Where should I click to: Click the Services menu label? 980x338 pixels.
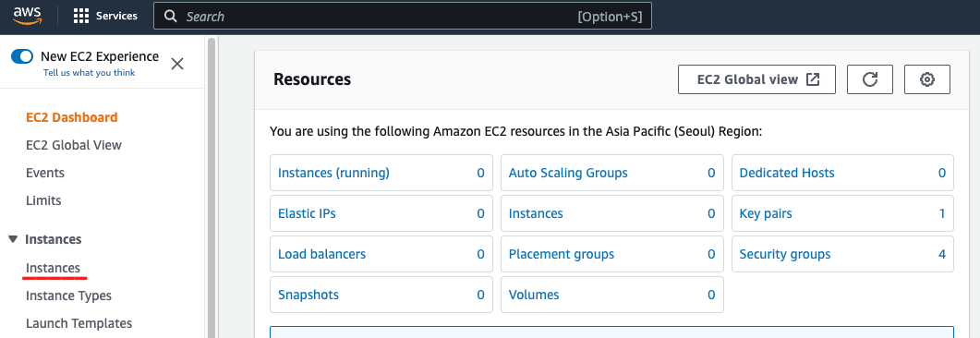pyautogui.click(x=117, y=17)
